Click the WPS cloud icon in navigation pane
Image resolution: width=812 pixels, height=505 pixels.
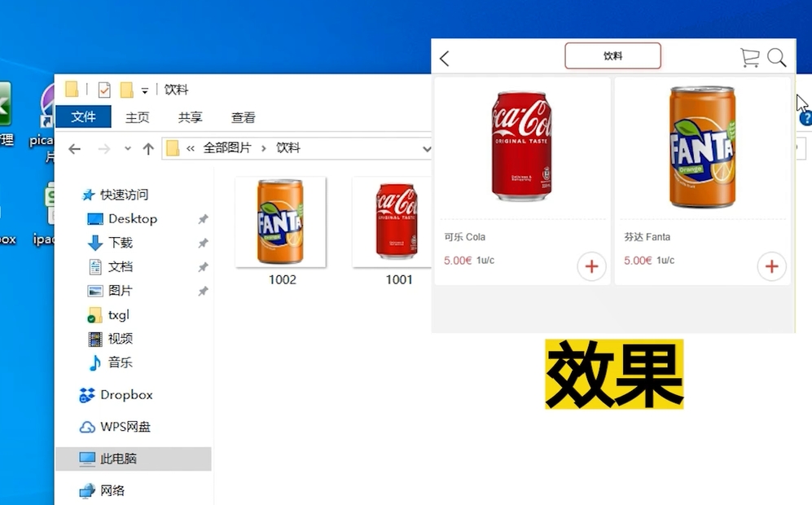coord(87,428)
